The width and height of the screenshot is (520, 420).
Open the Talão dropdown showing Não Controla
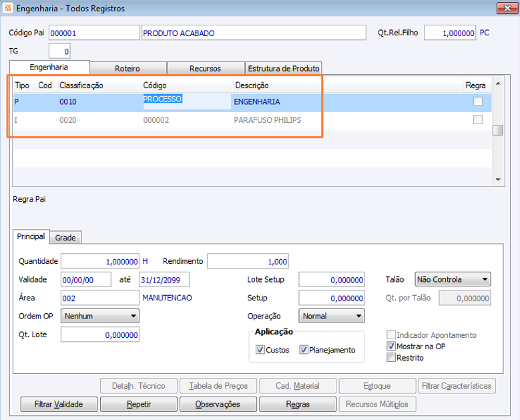click(453, 279)
